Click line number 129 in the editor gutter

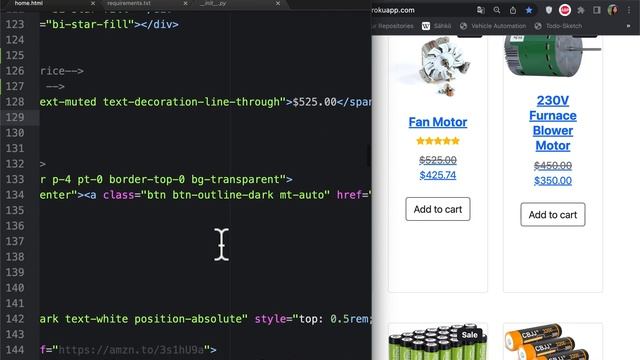pos(15,118)
